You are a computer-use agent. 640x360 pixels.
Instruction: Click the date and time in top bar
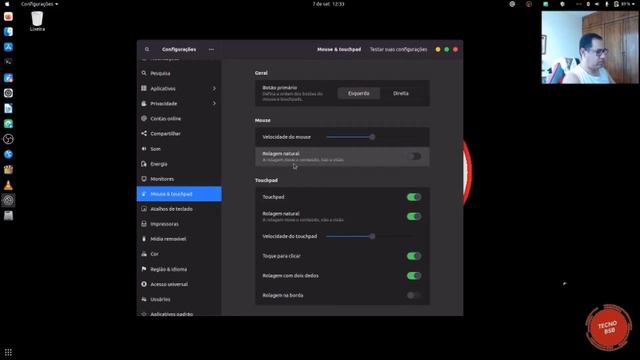328,4
